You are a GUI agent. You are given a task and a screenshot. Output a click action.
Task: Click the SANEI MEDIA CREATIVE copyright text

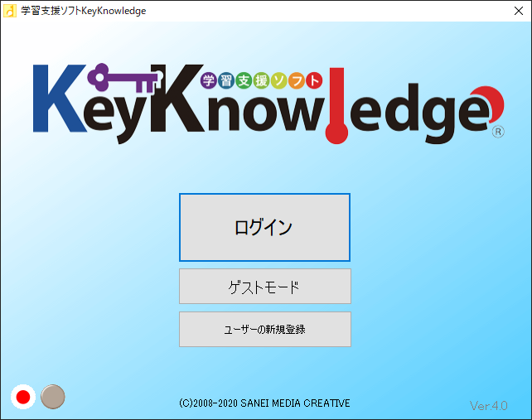264,403
